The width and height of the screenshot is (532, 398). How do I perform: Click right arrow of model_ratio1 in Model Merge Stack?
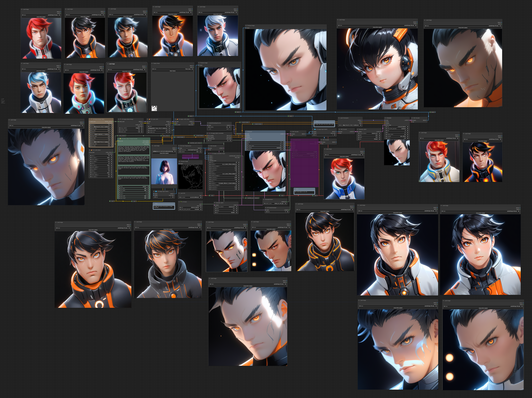point(112,129)
